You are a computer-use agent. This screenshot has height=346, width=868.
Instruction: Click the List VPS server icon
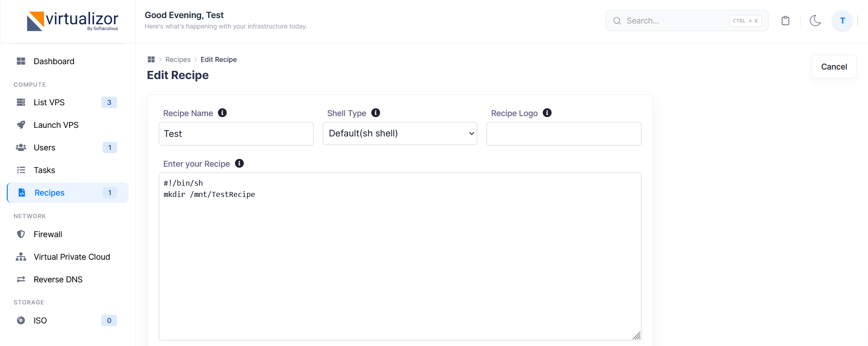(x=21, y=103)
